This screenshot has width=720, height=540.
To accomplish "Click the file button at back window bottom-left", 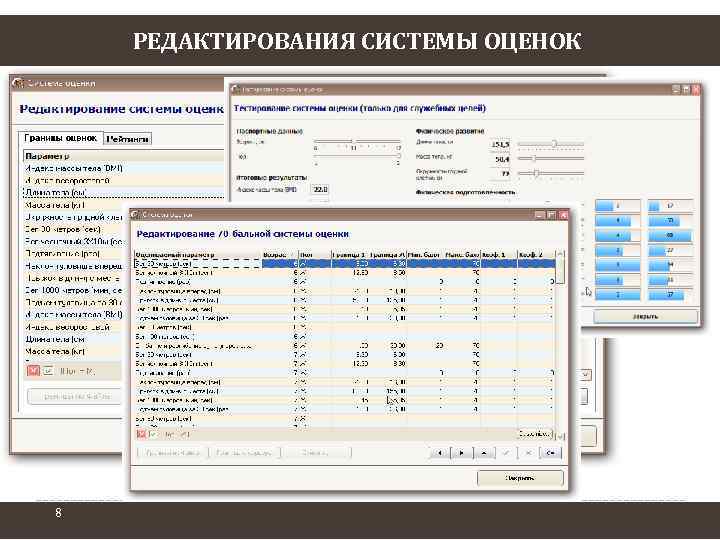I will coord(76,396).
